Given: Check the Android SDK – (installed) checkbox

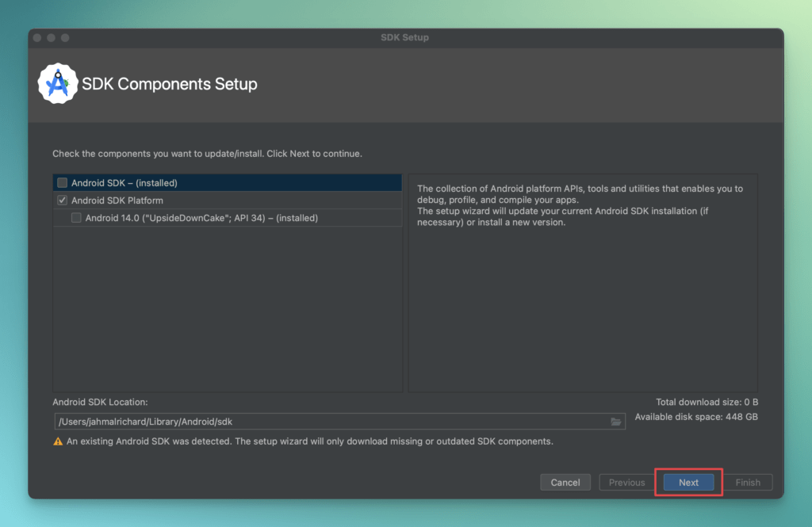Looking at the screenshot, I should coord(62,183).
